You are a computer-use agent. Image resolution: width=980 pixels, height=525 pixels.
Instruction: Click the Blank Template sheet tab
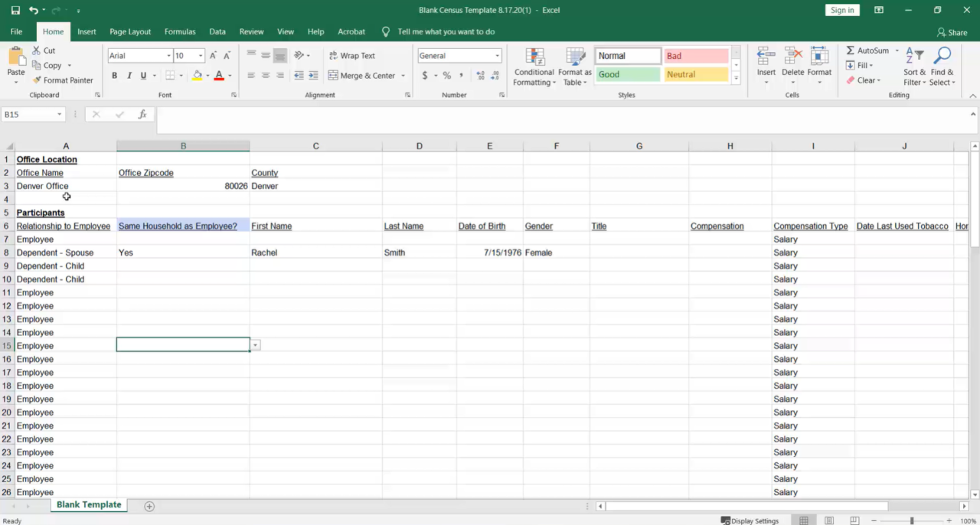(89, 505)
